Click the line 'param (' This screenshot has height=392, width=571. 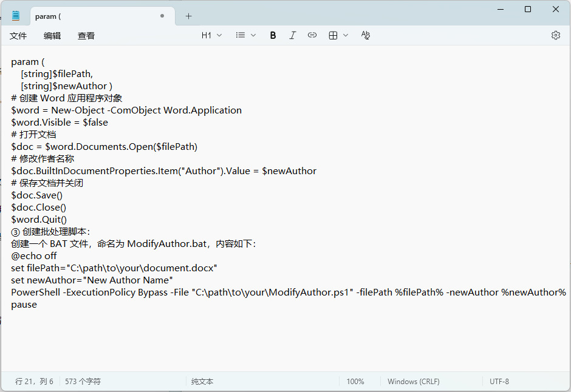tap(28, 62)
